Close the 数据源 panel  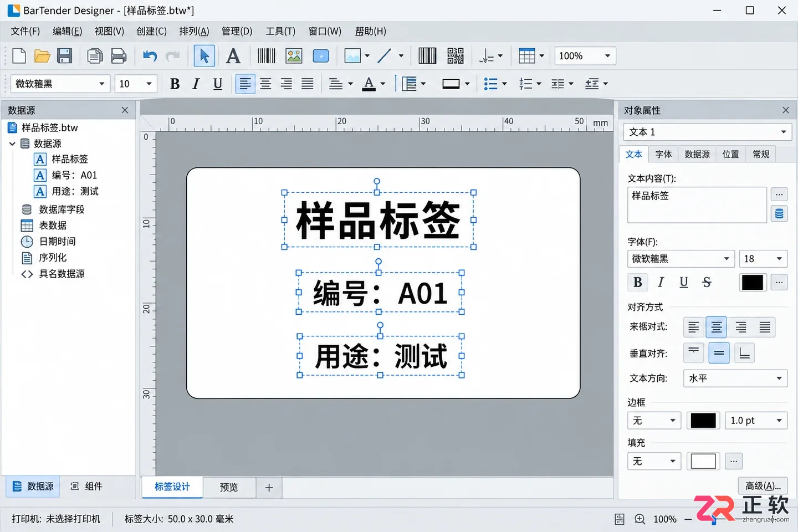pos(125,110)
